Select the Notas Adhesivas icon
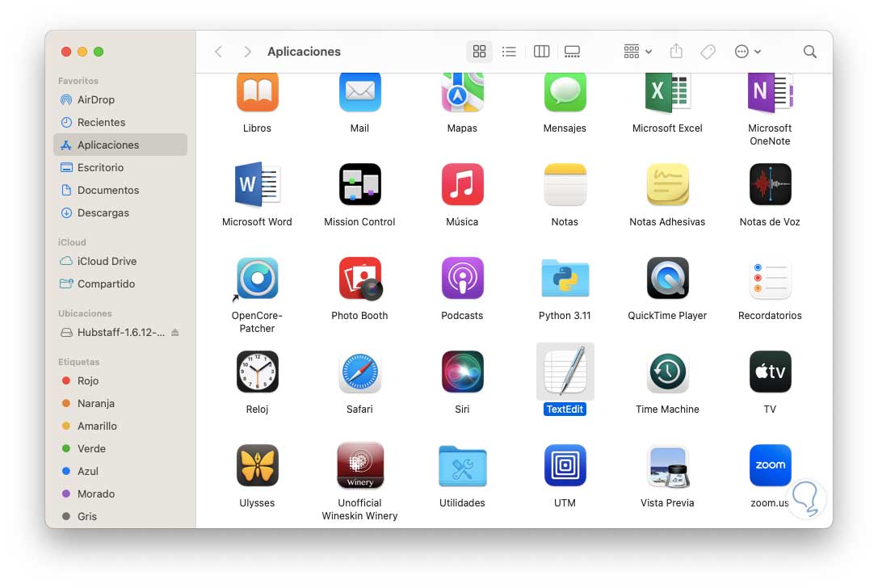This screenshot has height=588, width=878. coord(667,184)
